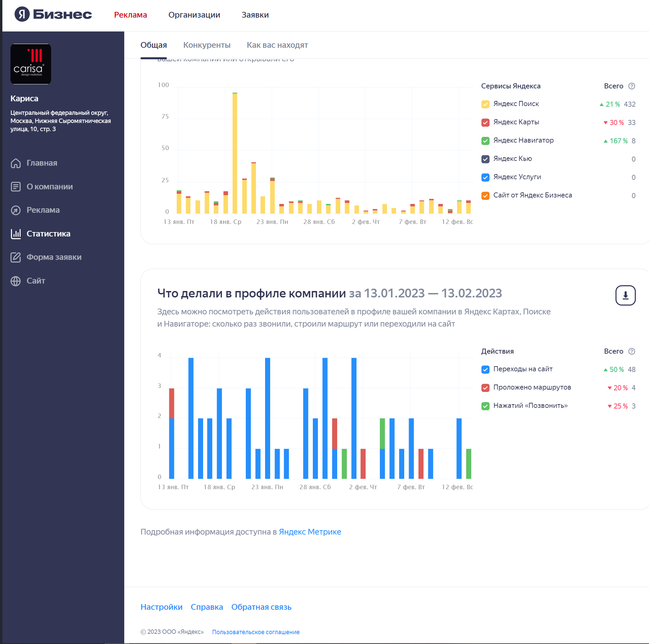Download the company profile actions report
This screenshot has width=649, height=644.
pos(625,295)
